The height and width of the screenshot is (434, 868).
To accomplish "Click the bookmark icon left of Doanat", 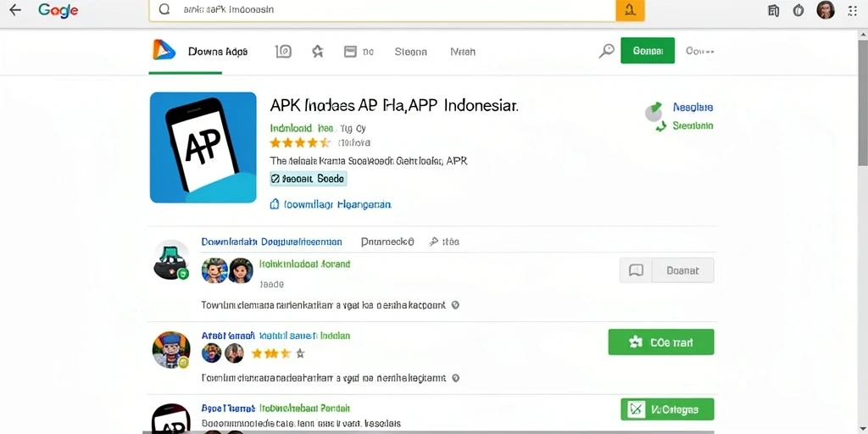I will 636,270.
